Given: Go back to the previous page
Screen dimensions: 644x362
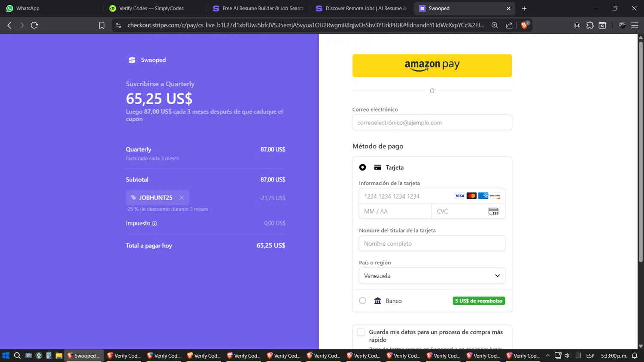Looking at the screenshot, I should pos(9,25).
